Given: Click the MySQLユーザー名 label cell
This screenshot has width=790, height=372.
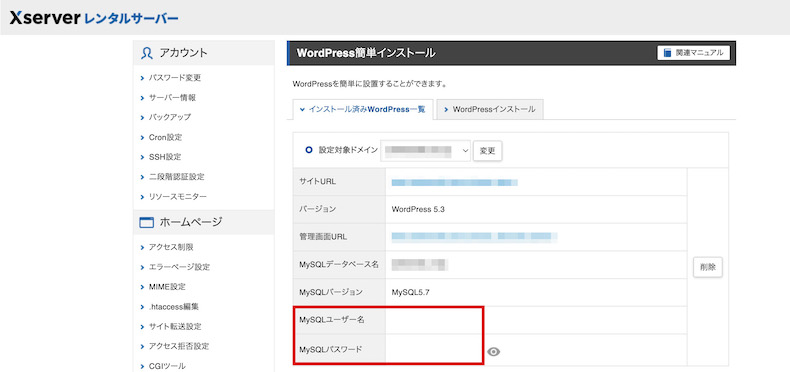Looking at the screenshot, I should pyautogui.click(x=339, y=320).
